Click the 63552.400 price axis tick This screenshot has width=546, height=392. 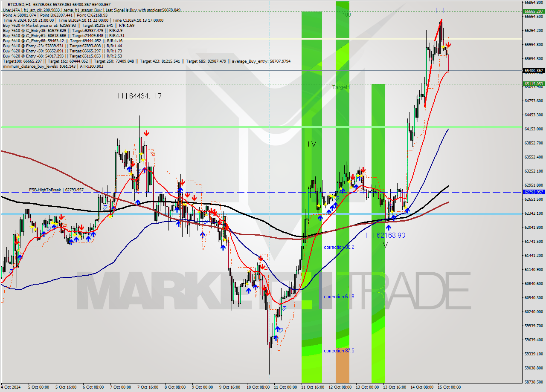(x=534, y=157)
